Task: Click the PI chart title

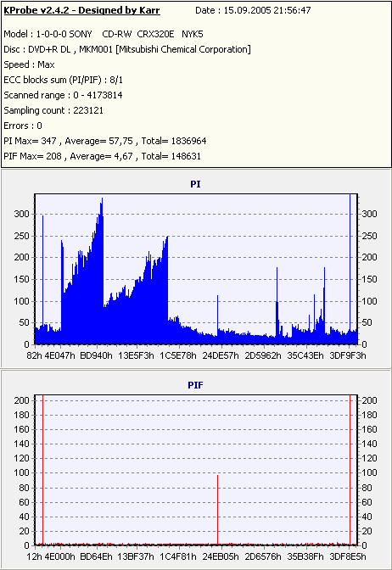Action: coord(195,184)
